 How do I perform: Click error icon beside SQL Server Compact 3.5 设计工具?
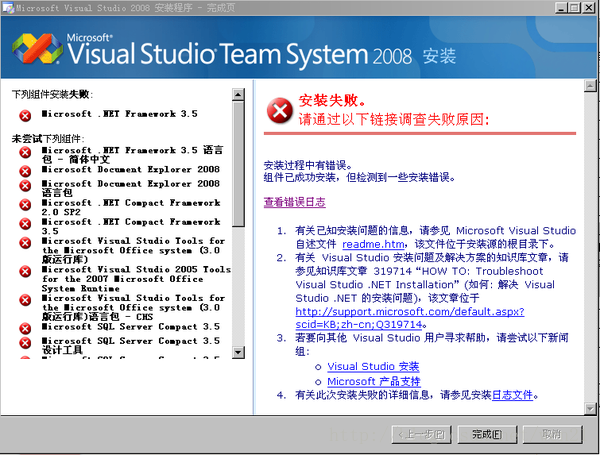coord(25,342)
